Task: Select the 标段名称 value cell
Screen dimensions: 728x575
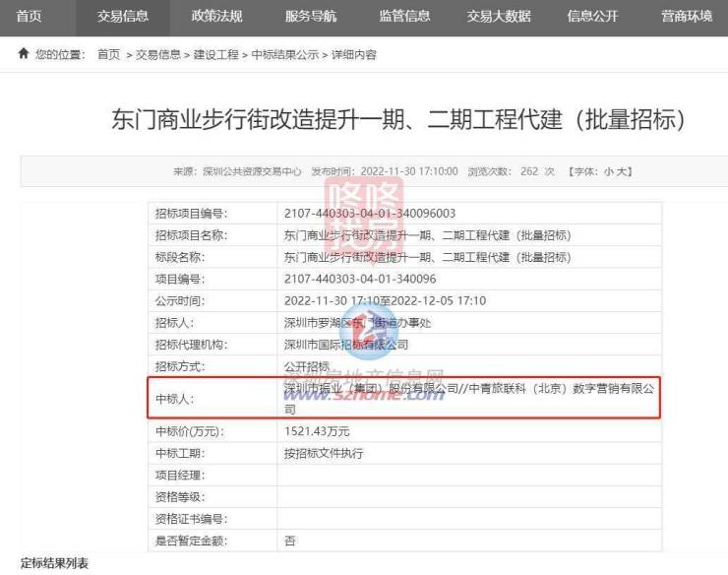Action: pos(469,257)
